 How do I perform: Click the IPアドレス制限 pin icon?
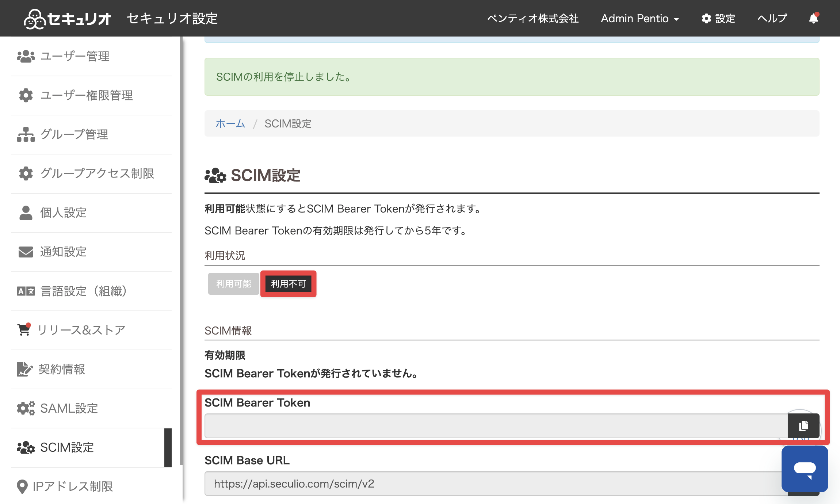[22, 486]
